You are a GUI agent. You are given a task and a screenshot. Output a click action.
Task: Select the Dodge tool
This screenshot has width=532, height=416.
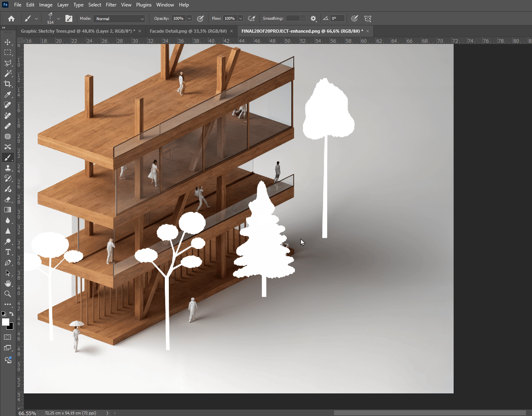[x=8, y=241]
